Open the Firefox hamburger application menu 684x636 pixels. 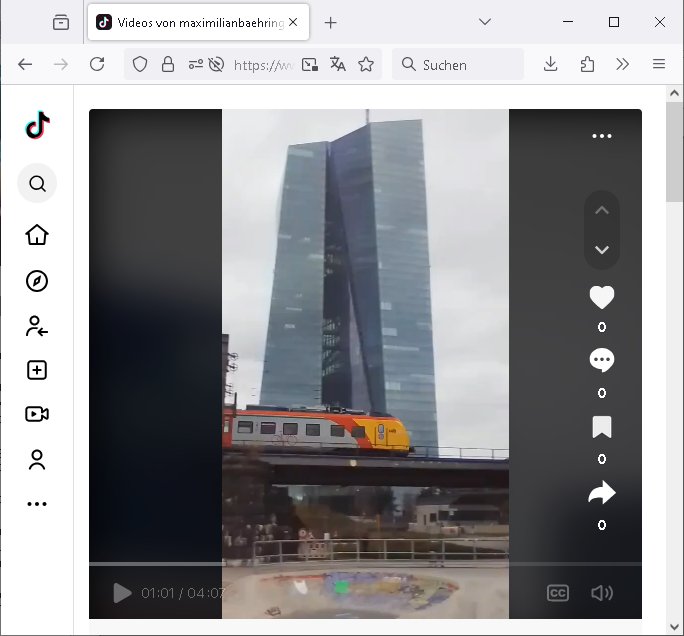click(x=658, y=64)
